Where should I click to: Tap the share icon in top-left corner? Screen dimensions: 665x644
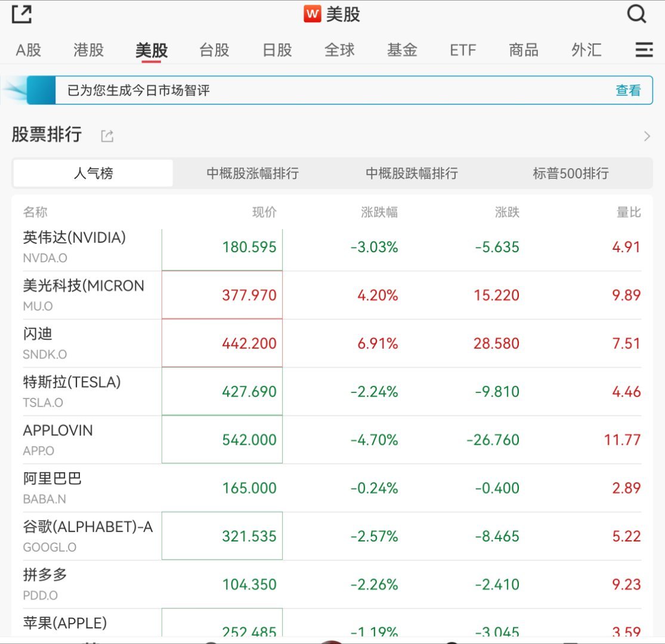[x=21, y=14]
